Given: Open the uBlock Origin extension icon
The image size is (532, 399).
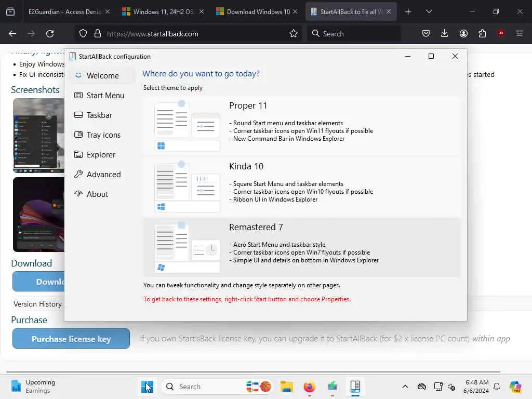Looking at the screenshot, I should [500, 33].
